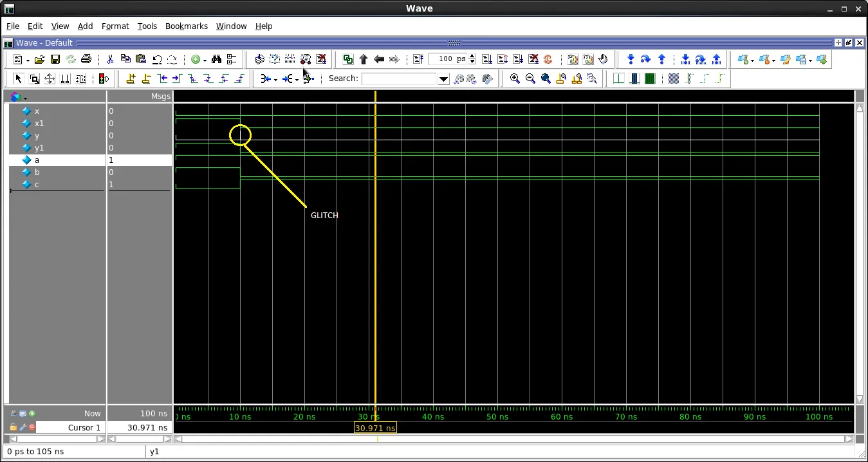
Task: Open the Add menu
Action: (x=85, y=26)
